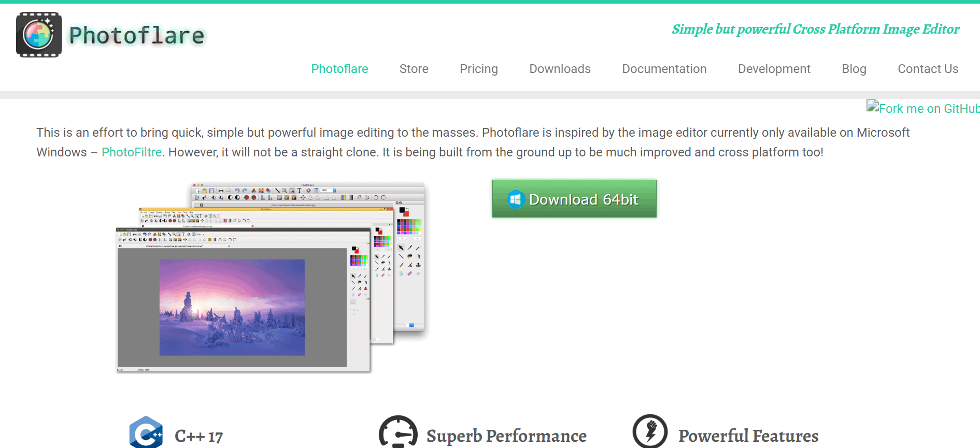Go to the Pricing page
Screen dimensions: 980x448
click(x=478, y=69)
